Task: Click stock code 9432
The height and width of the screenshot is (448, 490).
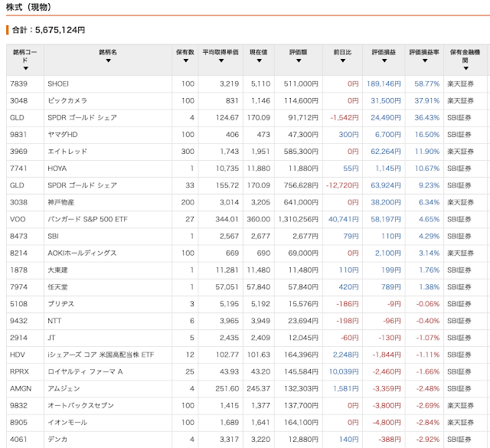Action: coord(18,321)
